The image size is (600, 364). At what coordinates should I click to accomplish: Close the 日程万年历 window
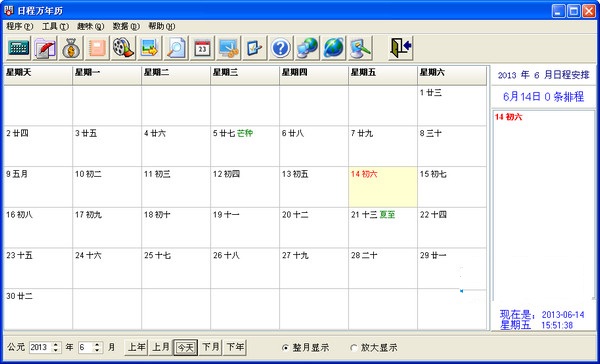click(589, 11)
